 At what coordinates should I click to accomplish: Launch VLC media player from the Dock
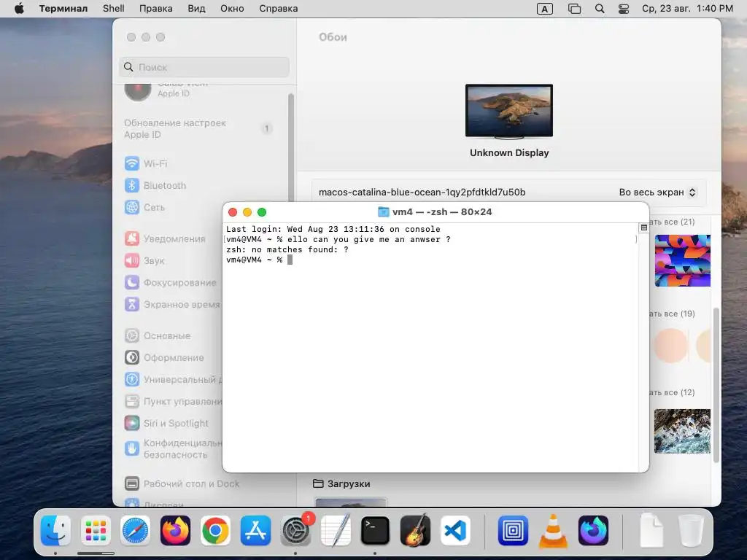[553, 530]
